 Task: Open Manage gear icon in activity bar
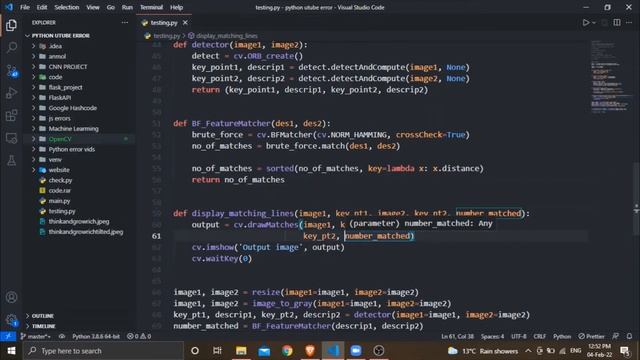coord(11,320)
